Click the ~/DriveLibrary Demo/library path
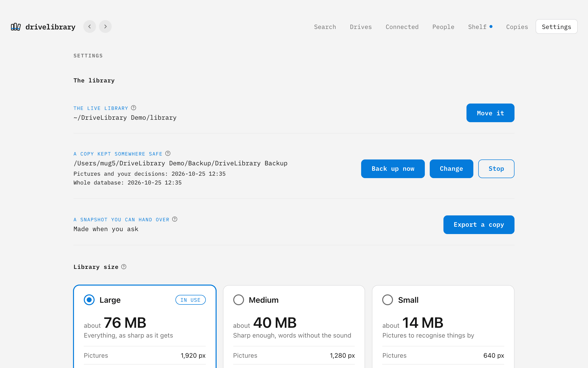This screenshot has height=368, width=588. tap(125, 118)
